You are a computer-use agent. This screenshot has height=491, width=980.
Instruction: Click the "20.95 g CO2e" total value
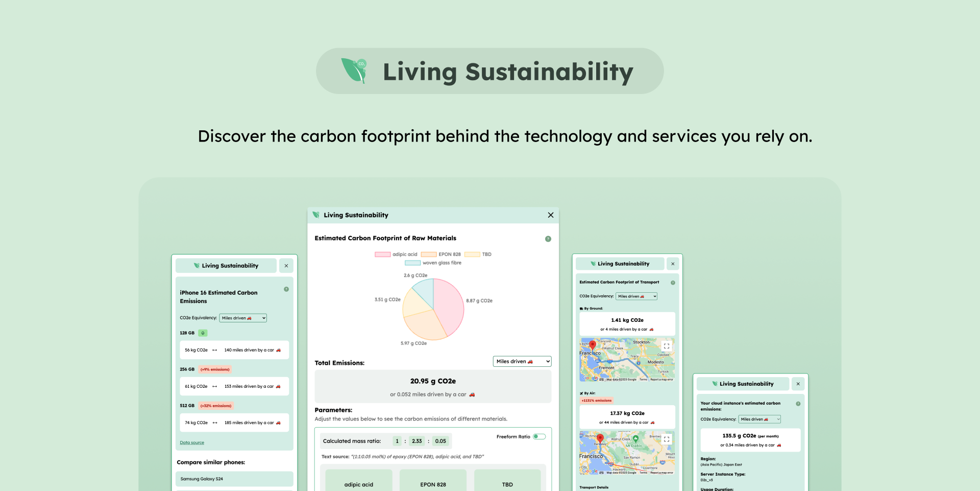pos(433,381)
